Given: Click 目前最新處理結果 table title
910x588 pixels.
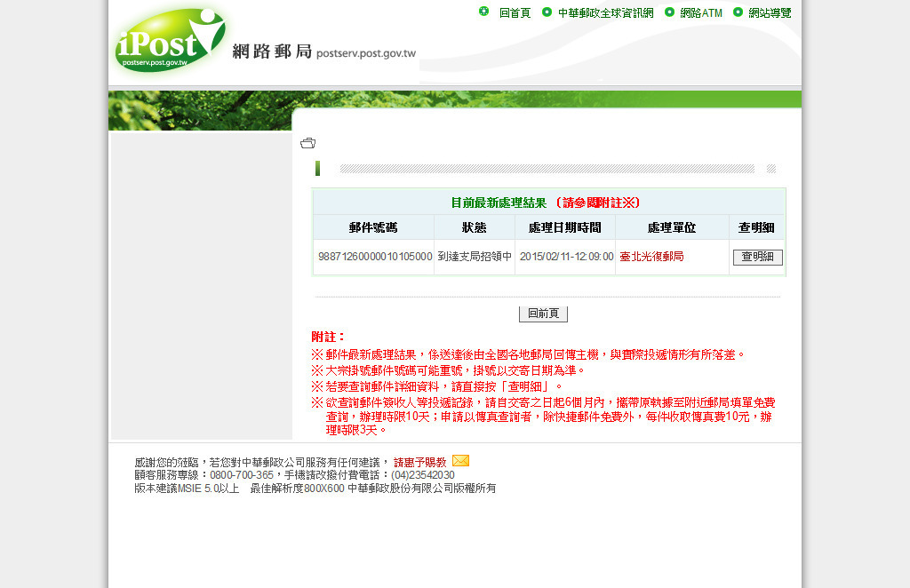Looking at the screenshot, I should (x=499, y=203).
